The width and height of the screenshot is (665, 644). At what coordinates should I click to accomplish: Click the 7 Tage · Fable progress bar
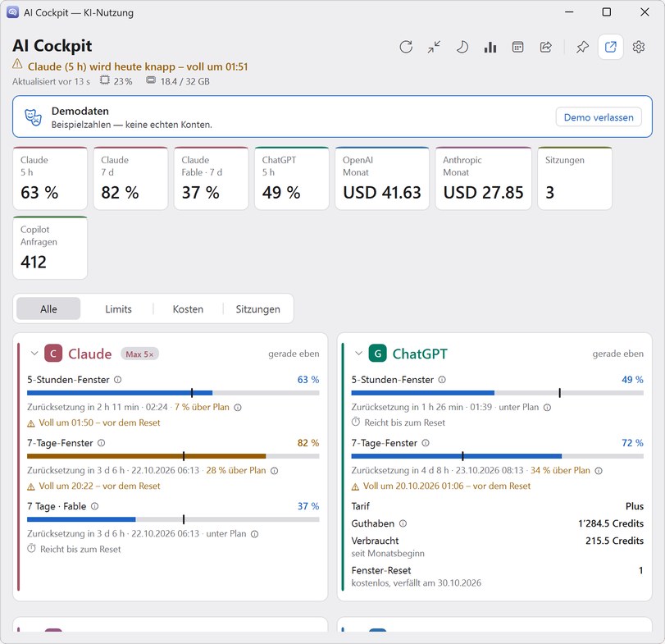click(x=173, y=519)
